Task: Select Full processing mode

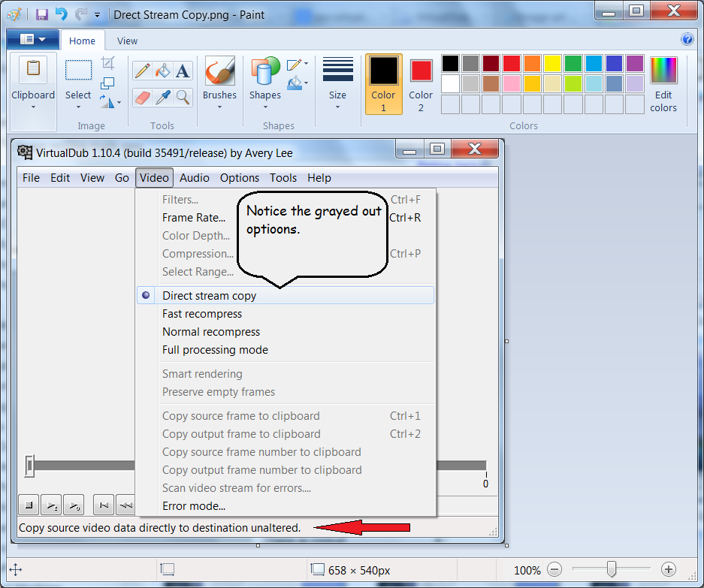Action: pyautogui.click(x=286, y=350)
